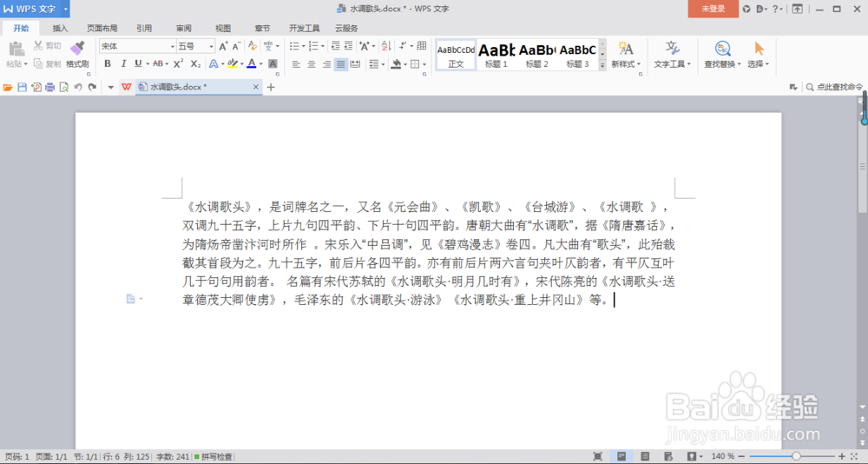Open file via the folder icon in quick access bar

[x=8, y=87]
